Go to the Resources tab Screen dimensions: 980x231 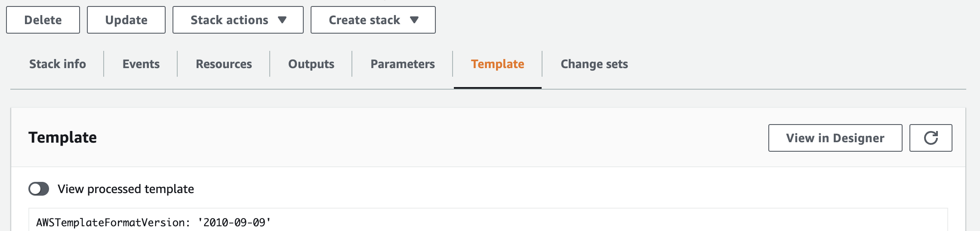224,64
